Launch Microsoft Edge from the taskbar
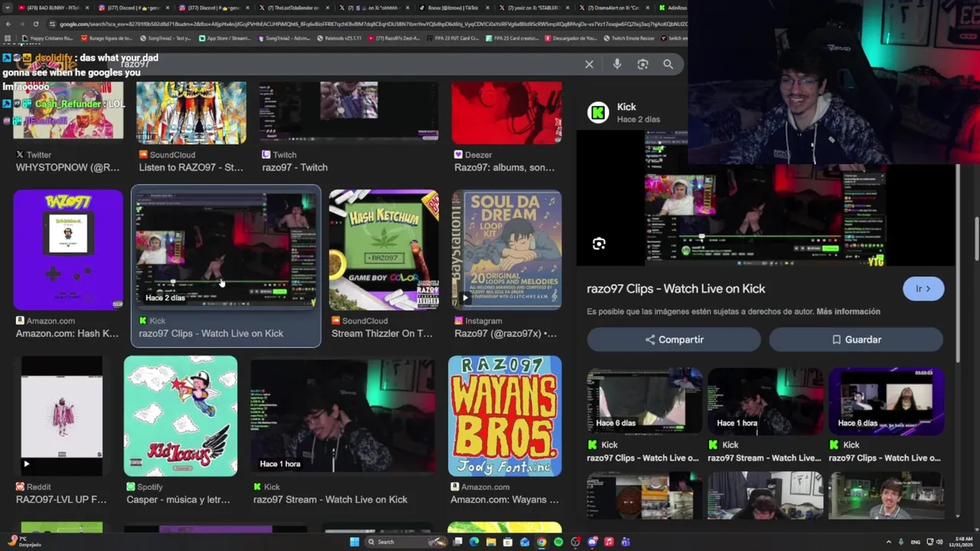The width and height of the screenshot is (980, 551). [x=474, y=542]
